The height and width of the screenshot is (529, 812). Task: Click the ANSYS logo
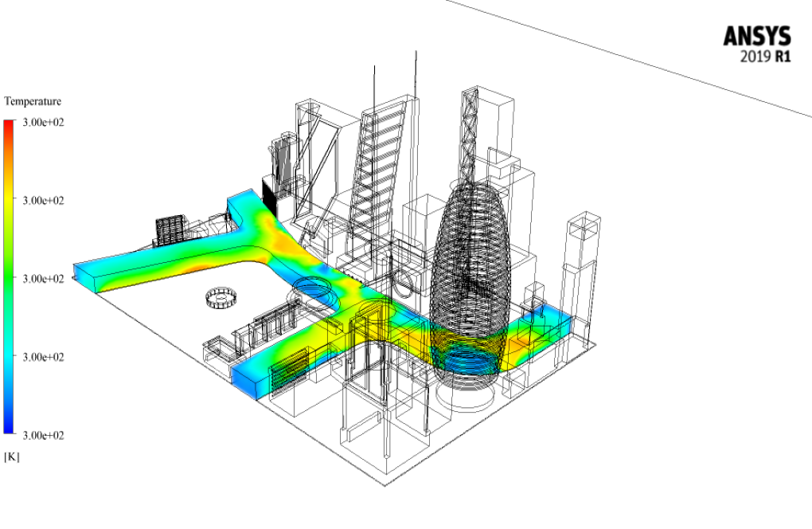(x=756, y=36)
